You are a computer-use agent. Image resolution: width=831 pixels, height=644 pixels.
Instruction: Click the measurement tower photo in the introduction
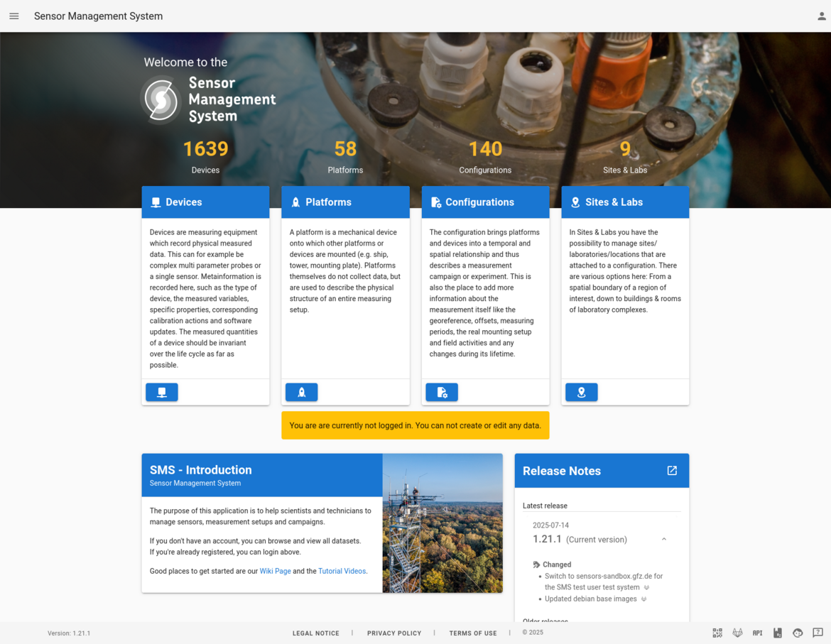point(442,523)
